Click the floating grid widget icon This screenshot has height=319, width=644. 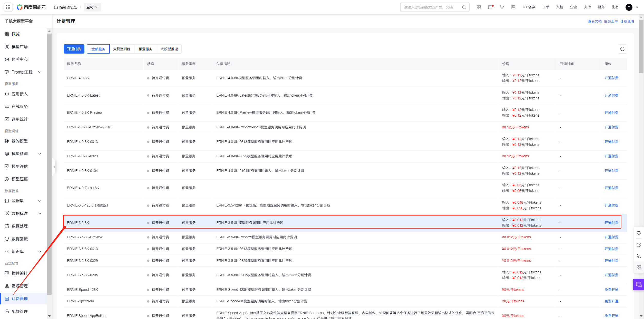(x=639, y=267)
